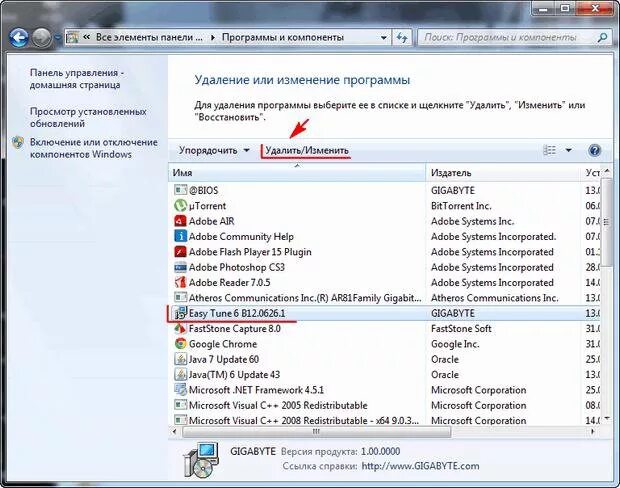This screenshot has width=620, height=488.
Task: Select the Microsoft .NET Framework 4.5.1 name
Action: coord(256,390)
